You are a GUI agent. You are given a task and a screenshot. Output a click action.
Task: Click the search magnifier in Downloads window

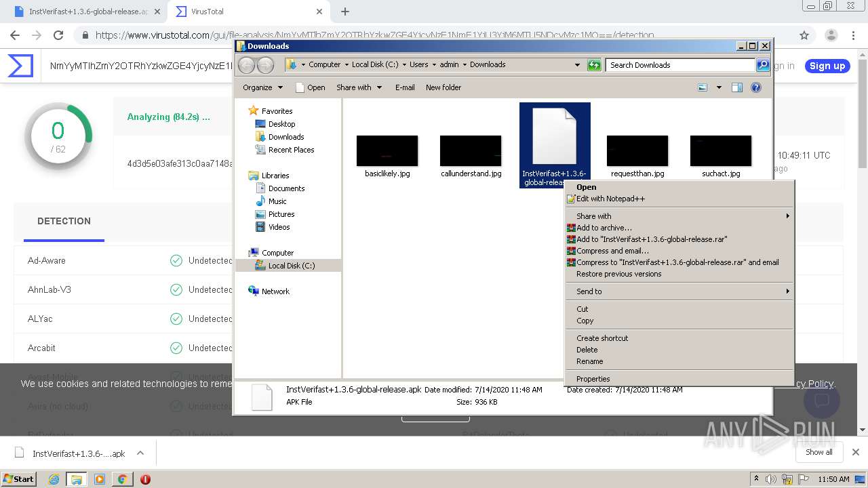(x=763, y=65)
